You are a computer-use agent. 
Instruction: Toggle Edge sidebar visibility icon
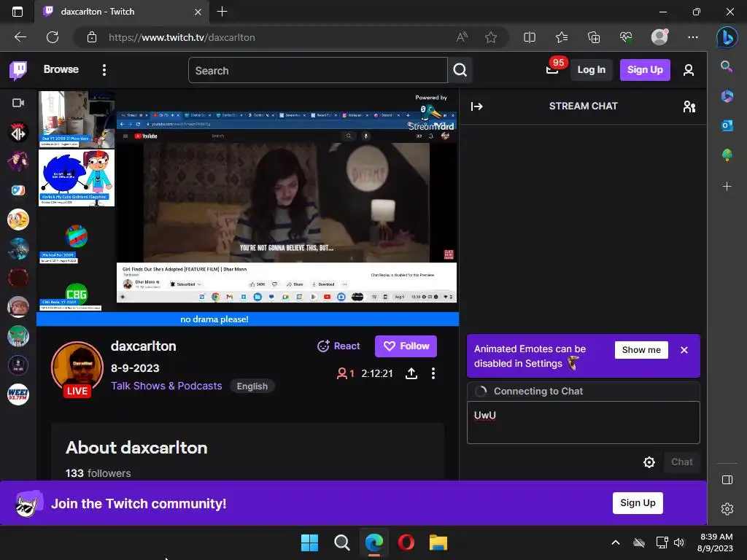[x=727, y=480]
